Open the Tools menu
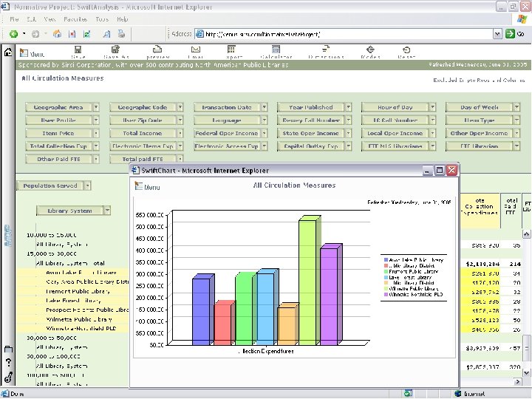This screenshot has width=532, height=399. (102, 19)
